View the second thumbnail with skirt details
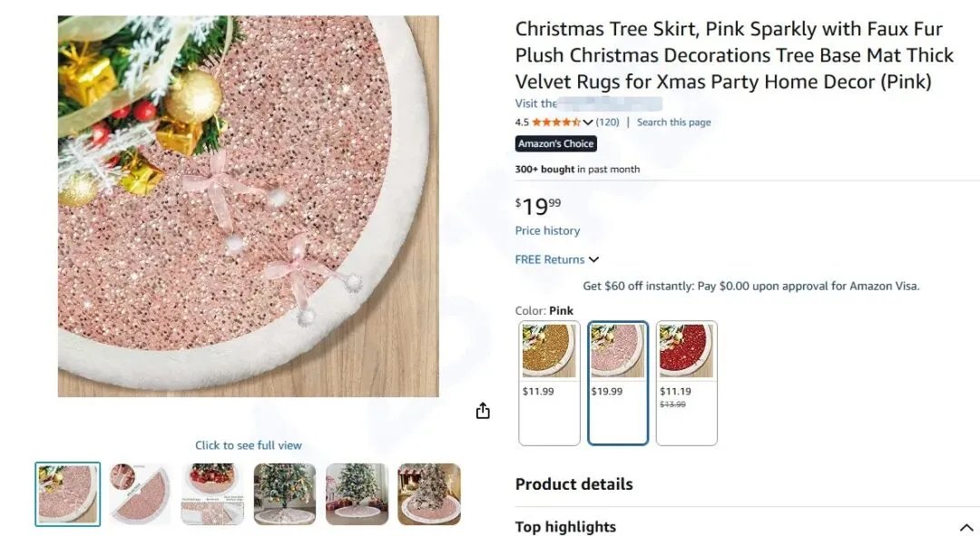The height and width of the screenshot is (536, 980). tap(140, 494)
